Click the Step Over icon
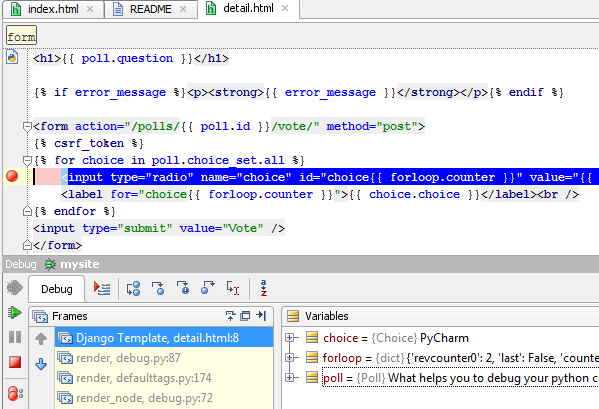Image resolution: width=599 pixels, height=409 pixels. click(133, 288)
